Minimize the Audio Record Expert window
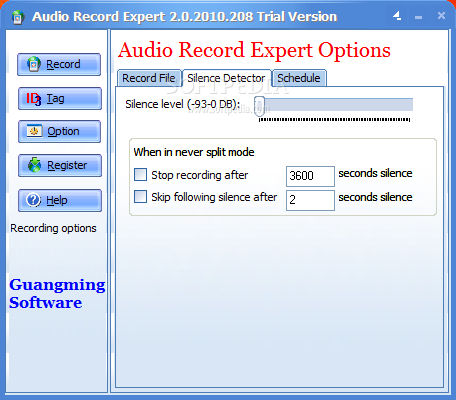Image resolution: width=456 pixels, height=400 pixels. [419, 16]
